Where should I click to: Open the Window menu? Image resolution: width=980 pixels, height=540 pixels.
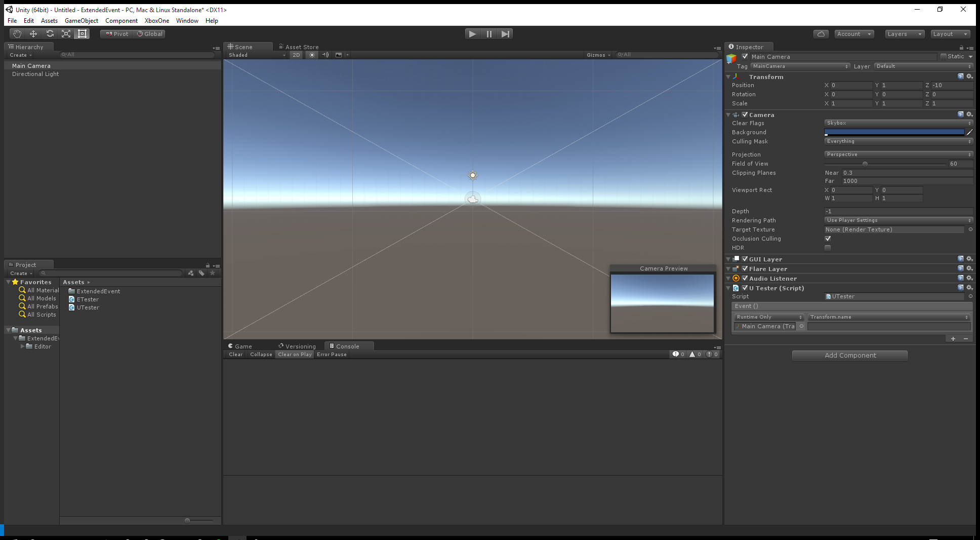[x=187, y=21]
